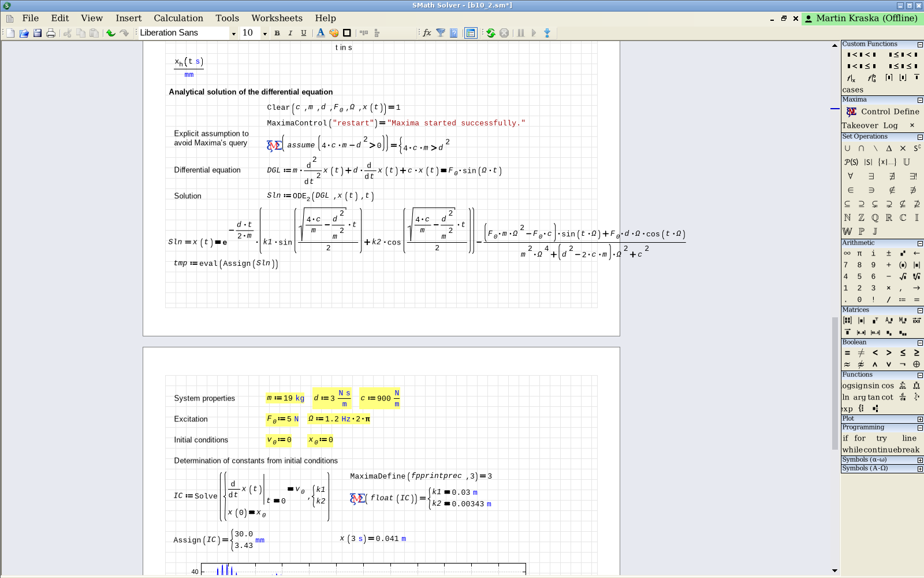The height and width of the screenshot is (578, 924).
Task: Collapse the Set Operations panel
Action: (x=920, y=137)
